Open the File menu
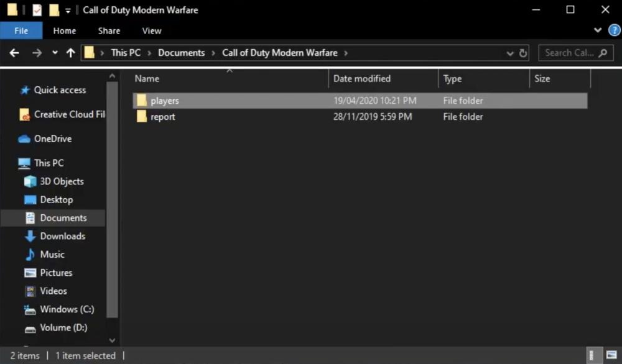The width and height of the screenshot is (622, 364). (x=21, y=30)
